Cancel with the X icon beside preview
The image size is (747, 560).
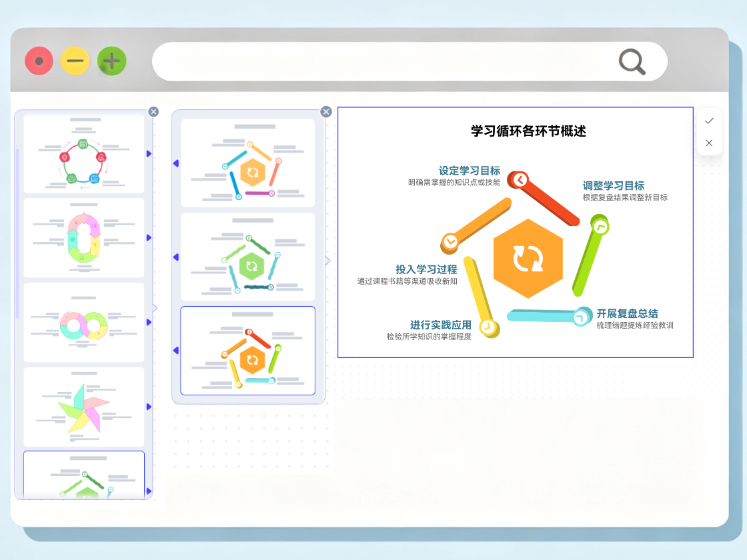coord(709,143)
